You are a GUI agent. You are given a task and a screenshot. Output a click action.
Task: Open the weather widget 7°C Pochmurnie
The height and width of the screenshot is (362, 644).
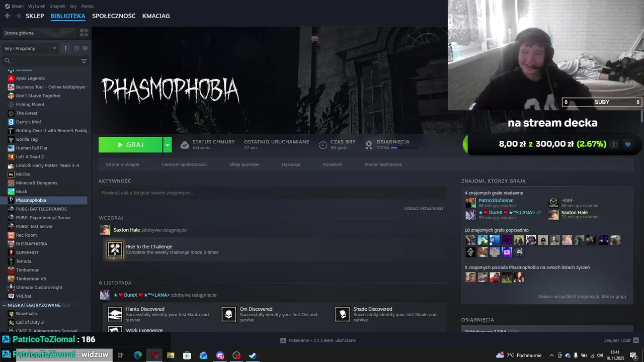519,355
